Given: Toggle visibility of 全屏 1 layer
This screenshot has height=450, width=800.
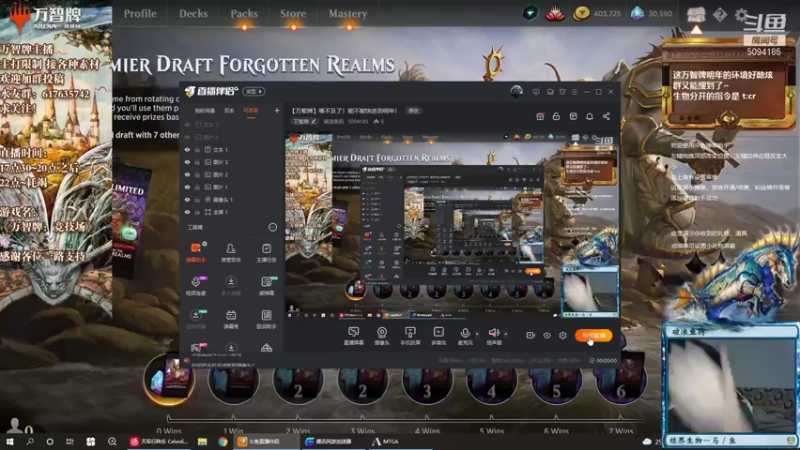Looking at the screenshot, I should 187,212.
